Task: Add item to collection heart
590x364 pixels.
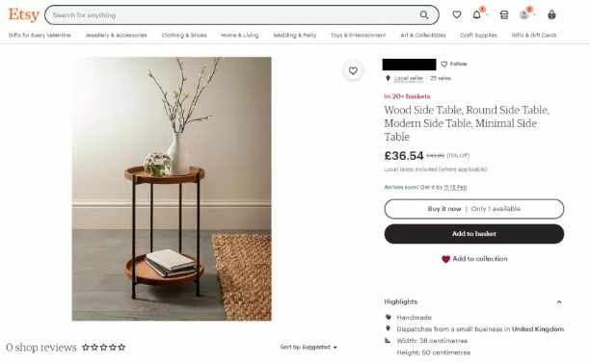Action: tap(474, 259)
